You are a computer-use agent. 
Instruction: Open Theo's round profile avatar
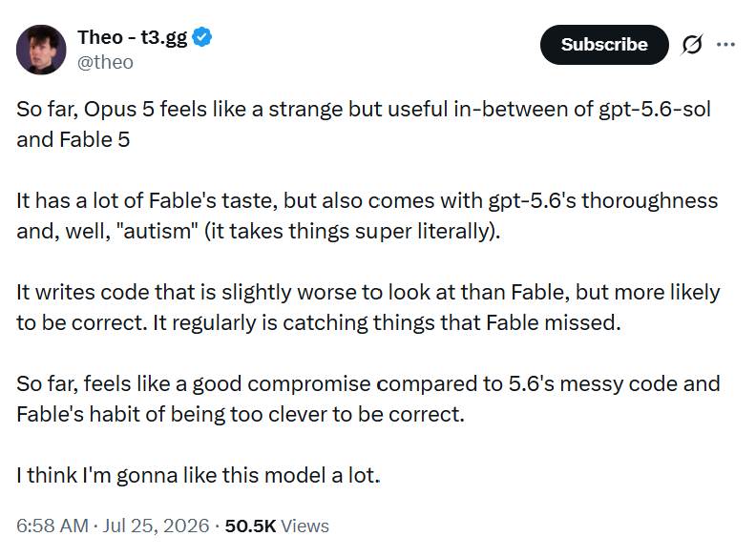[x=41, y=50]
